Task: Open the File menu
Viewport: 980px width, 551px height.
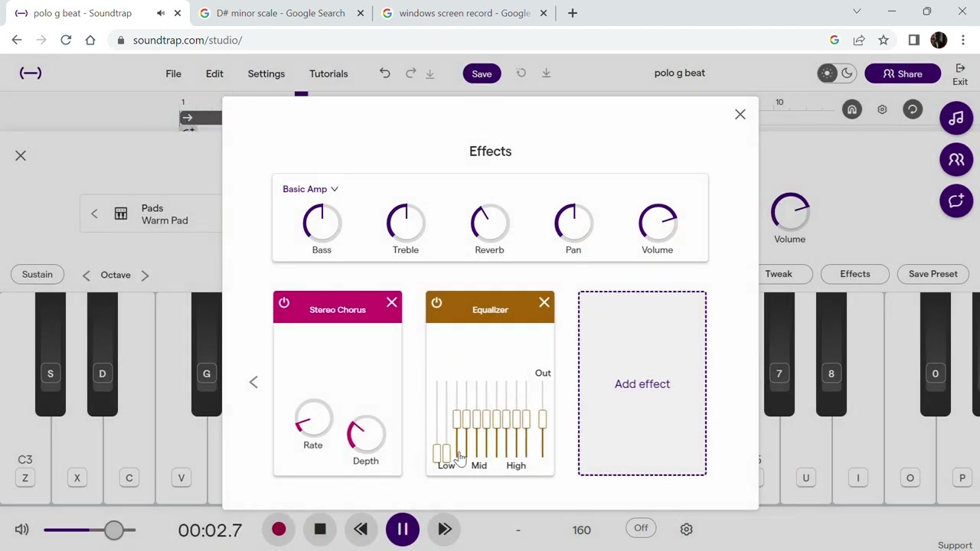Action: coord(173,73)
